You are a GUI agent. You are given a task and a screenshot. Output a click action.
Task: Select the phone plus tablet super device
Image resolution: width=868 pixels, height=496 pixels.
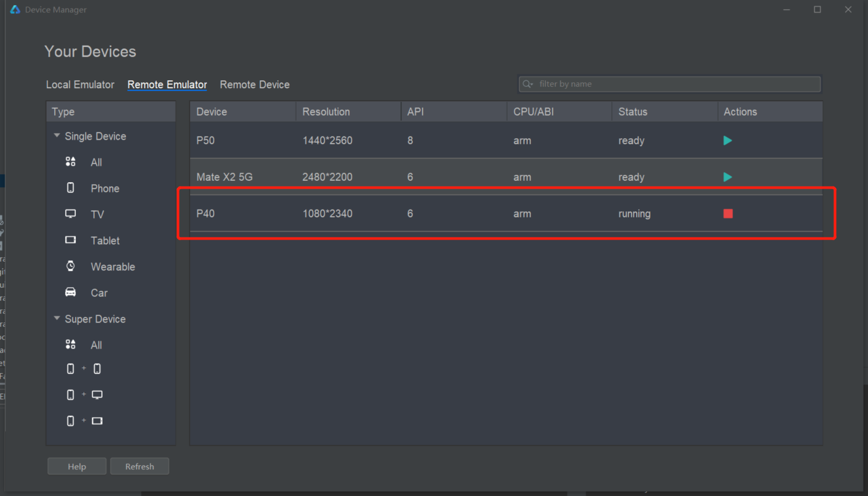point(85,421)
